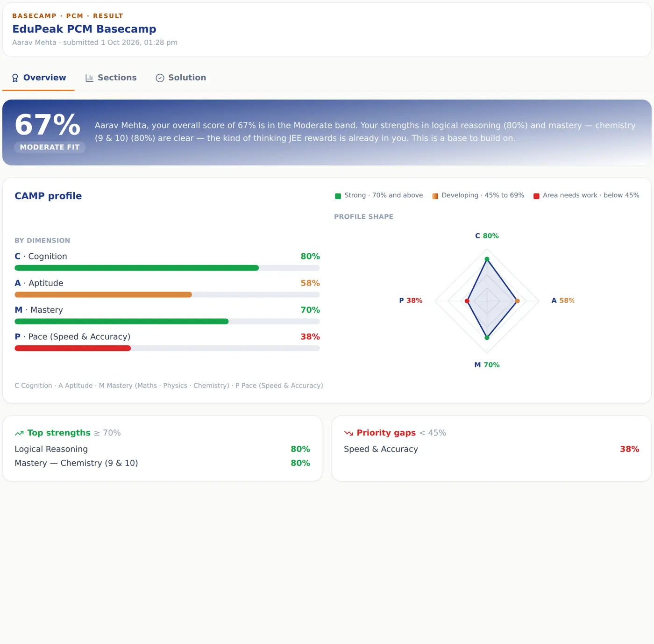Click the submission date text under title
654x644 pixels.
pos(95,43)
